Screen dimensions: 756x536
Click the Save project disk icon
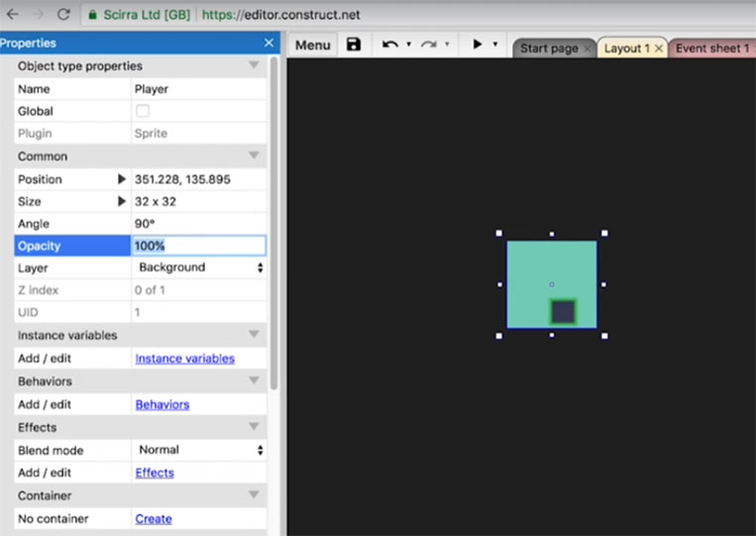click(354, 45)
